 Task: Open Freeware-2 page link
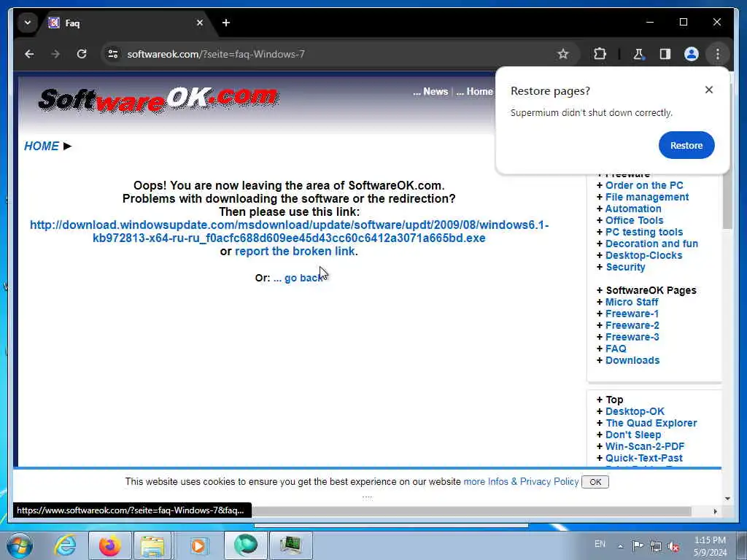tap(632, 325)
